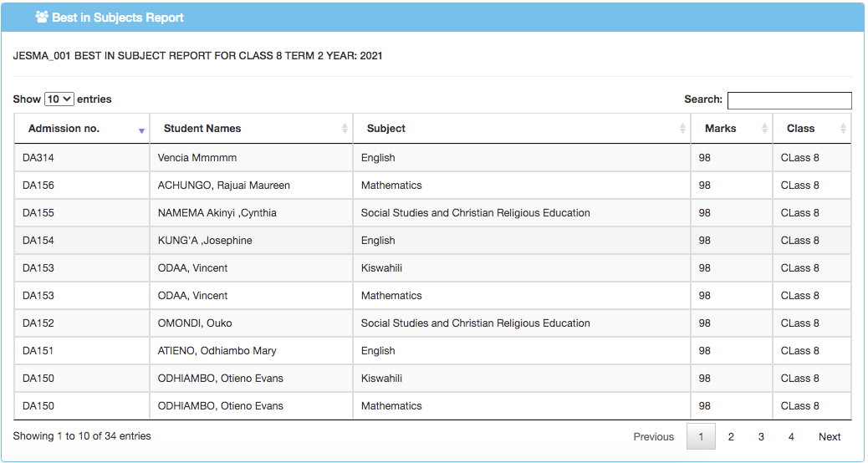
Task: Click ATIENO, Odhiambo Mary name cell
Action: (217, 351)
